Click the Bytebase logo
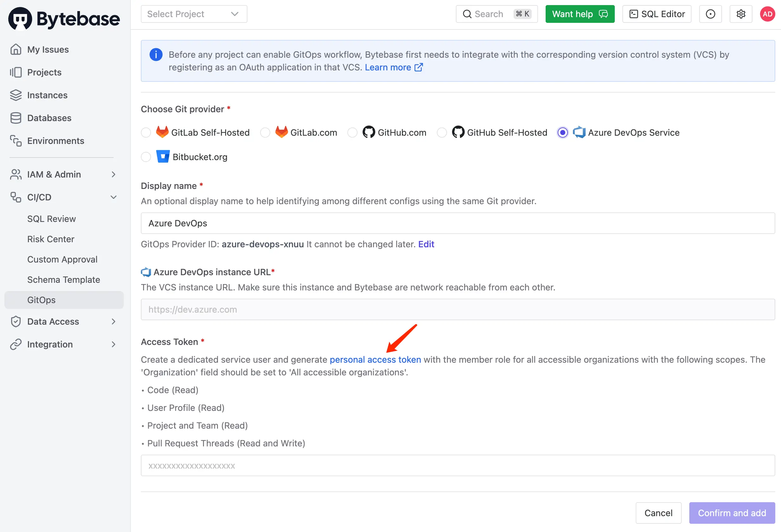The image size is (781, 532). coord(64,18)
